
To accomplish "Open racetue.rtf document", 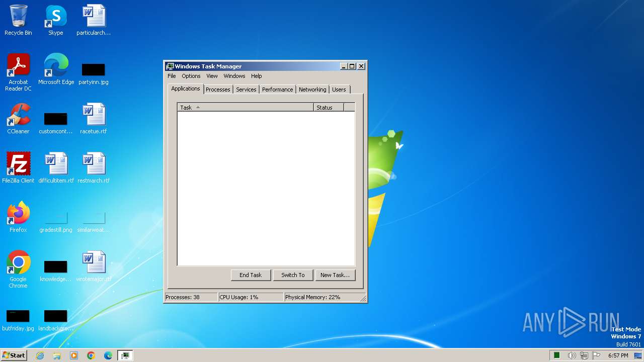I will tap(94, 119).
